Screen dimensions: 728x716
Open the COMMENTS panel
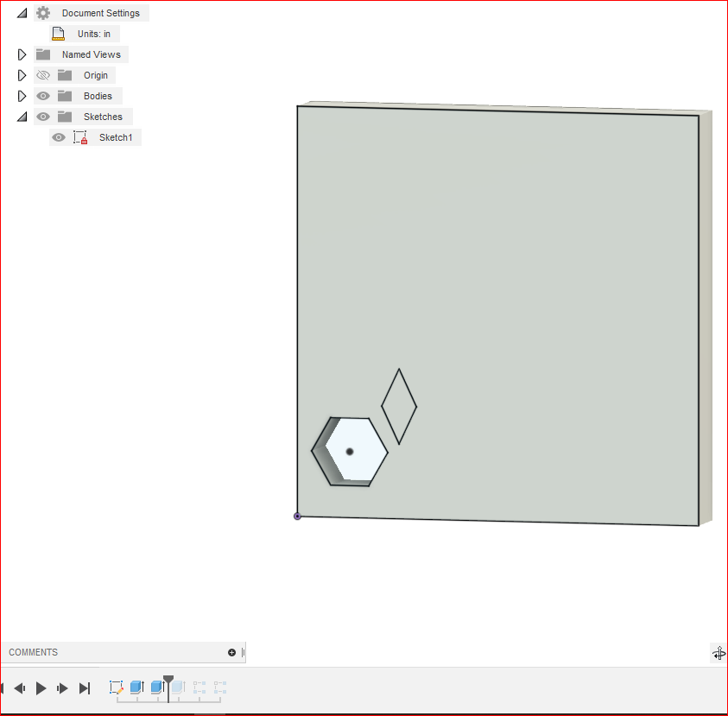pos(33,652)
